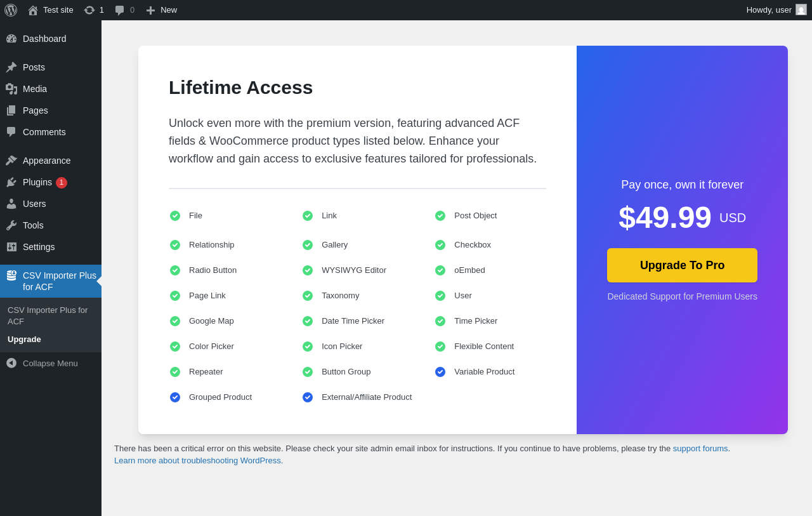Click the Settings sliders icon
The image size is (812, 516).
coord(11,247)
